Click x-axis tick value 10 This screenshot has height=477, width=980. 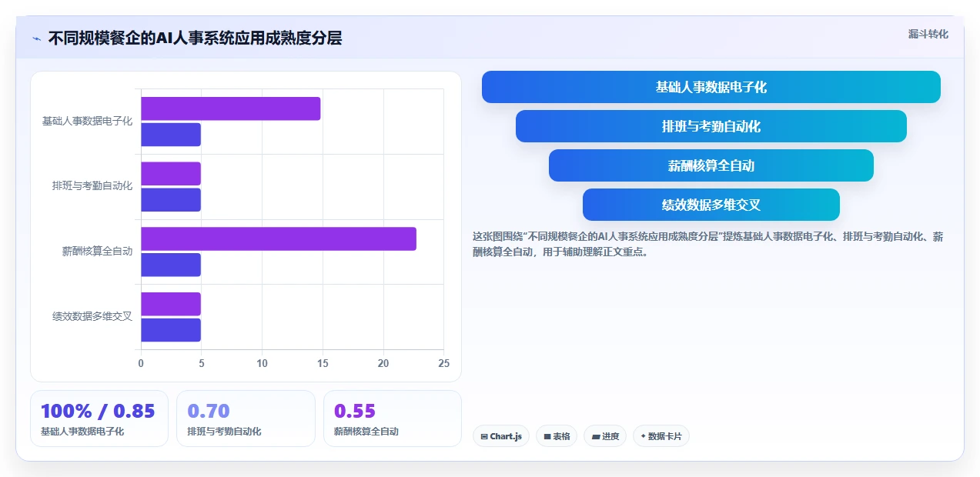click(x=262, y=363)
